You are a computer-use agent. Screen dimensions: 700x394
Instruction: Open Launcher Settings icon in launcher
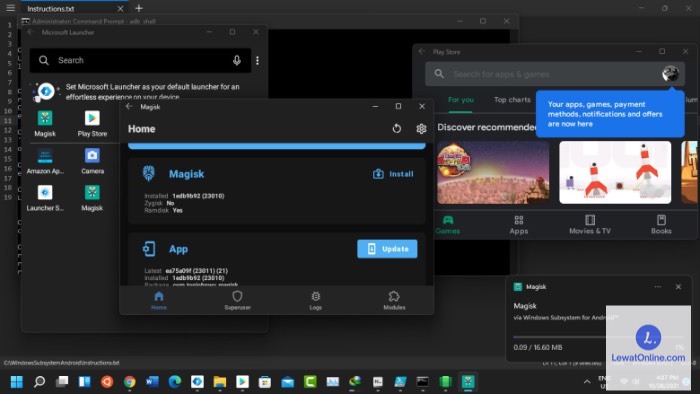point(45,198)
